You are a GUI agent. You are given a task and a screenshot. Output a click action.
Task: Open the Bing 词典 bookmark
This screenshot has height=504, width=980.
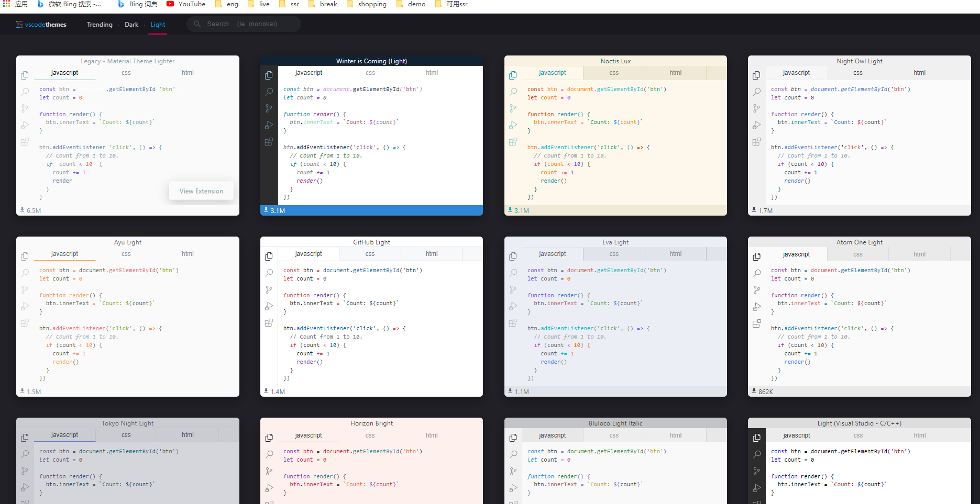point(138,4)
